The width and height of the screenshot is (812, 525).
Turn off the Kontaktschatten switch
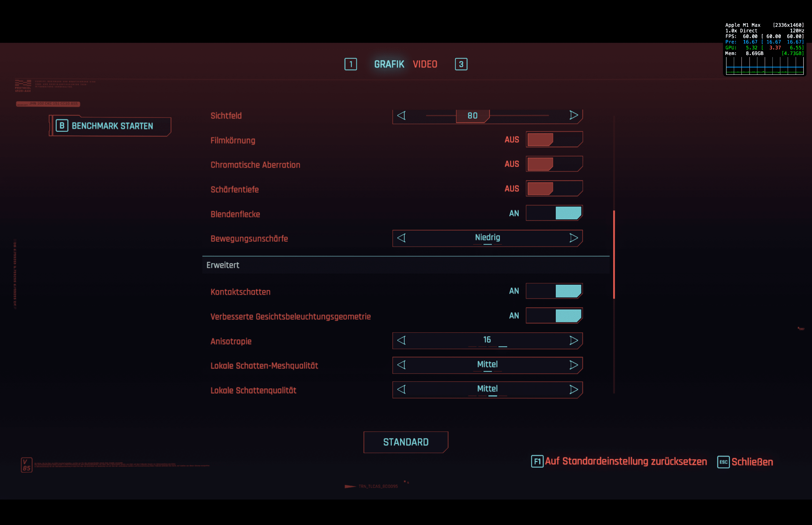coord(554,291)
